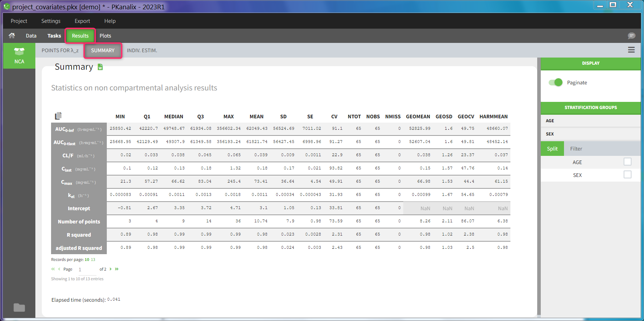The image size is (644, 321).
Task: Switch to the Plots tab
Action: tap(105, 36)
